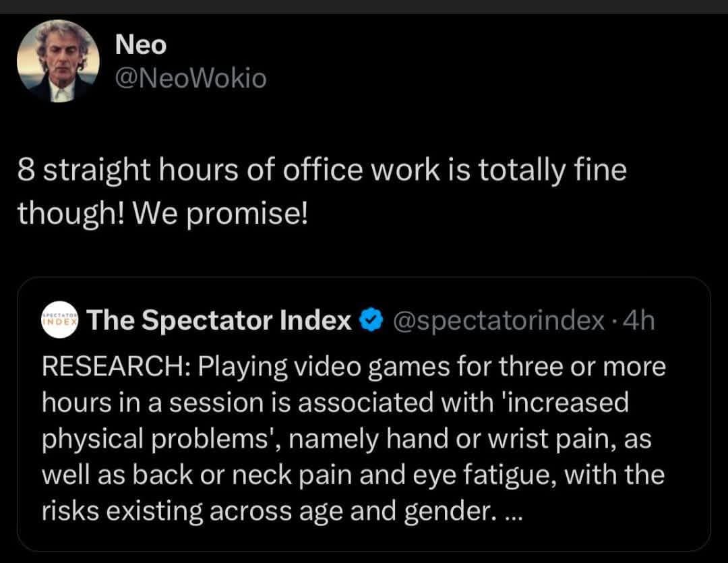
Task: Click the @spectatorindex handle
Action: coord(499,320)
